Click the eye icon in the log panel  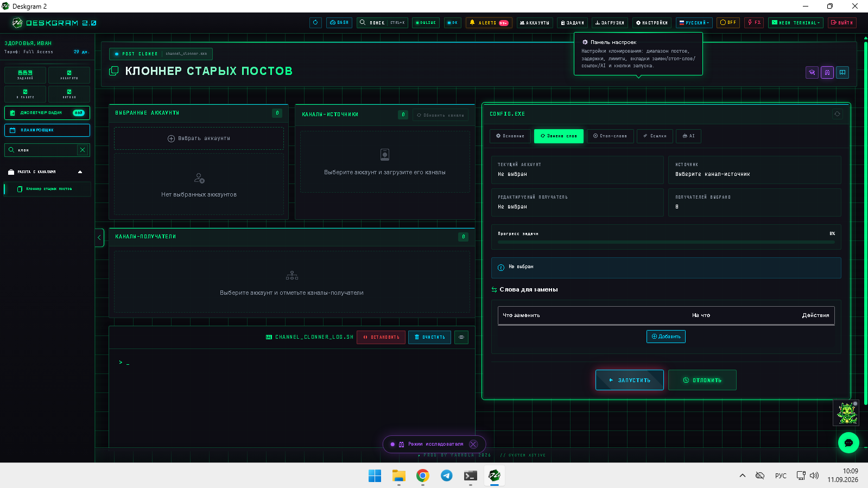461,337
